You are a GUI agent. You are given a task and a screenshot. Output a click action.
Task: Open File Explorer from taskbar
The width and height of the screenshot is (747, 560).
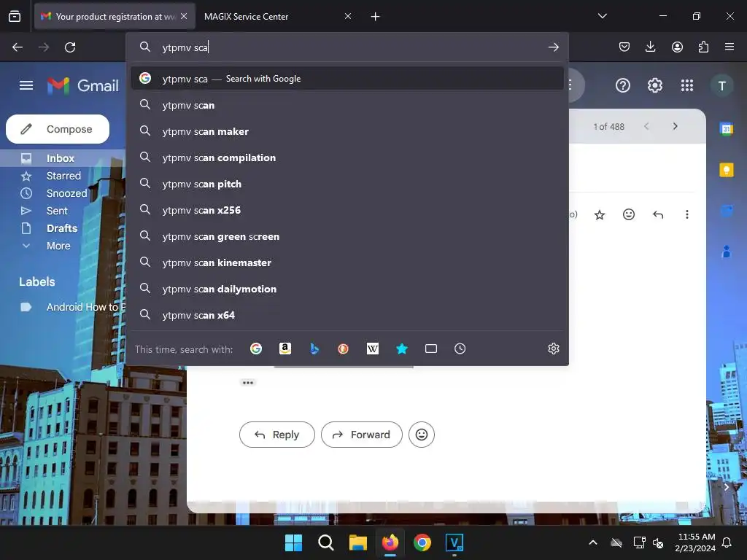357,542
